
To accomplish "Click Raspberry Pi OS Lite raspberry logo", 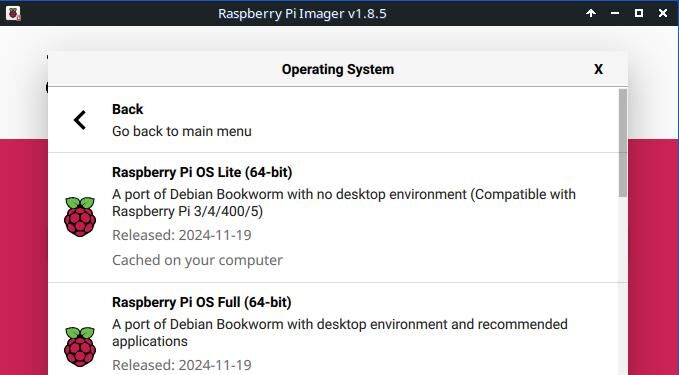I will 80,217.
